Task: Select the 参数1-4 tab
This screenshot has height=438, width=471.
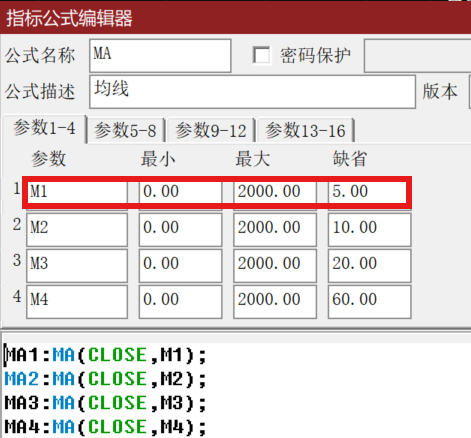Action: [44, 129]
